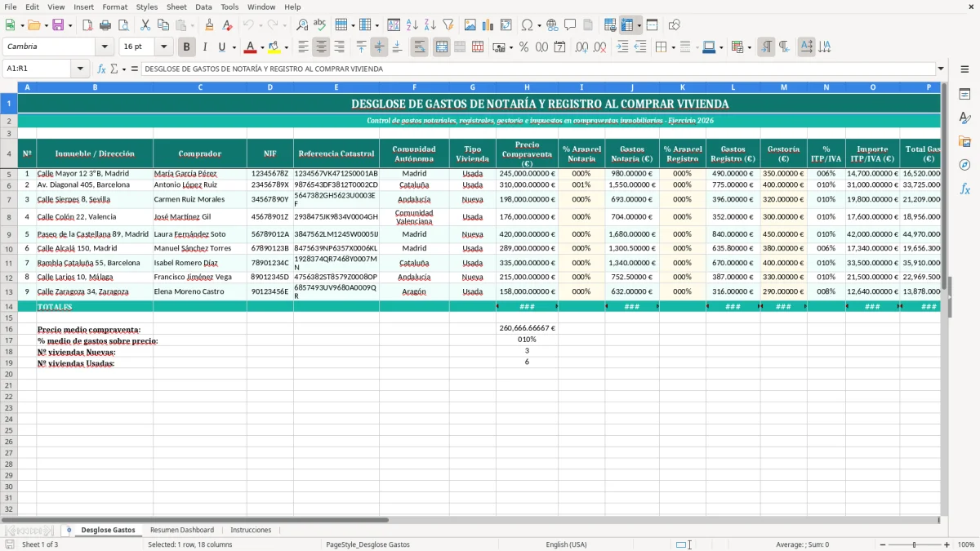Click the Print icon
The image size is (980, 551).
(x=105, y=25)
